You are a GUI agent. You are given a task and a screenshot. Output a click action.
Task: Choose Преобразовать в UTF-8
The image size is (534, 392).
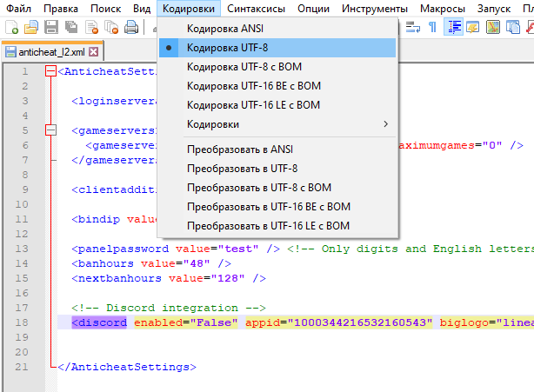click(x=277, y=169)
